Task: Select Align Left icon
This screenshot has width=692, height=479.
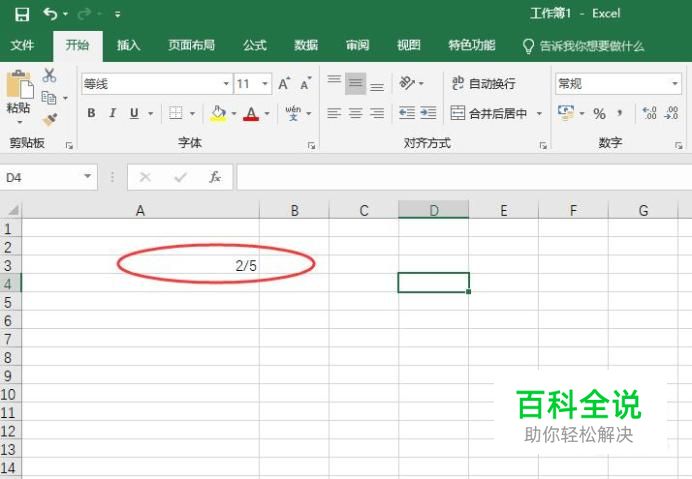Action: click(334, 113)
